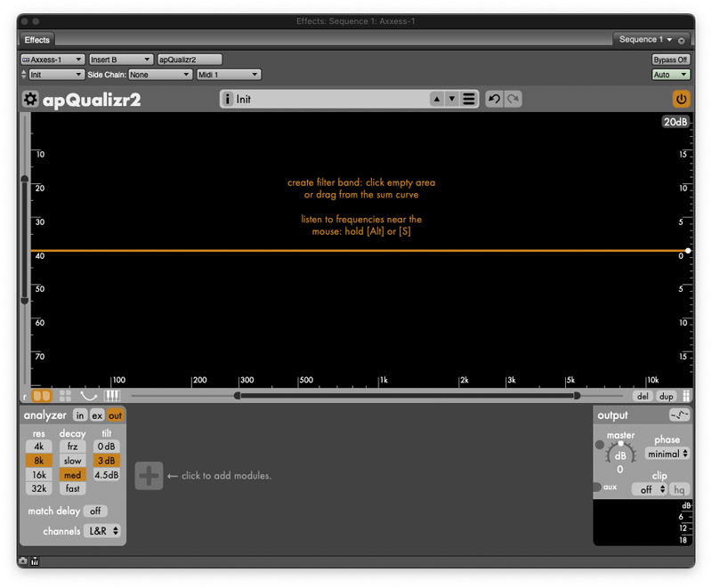Set analyzer tilt to 4.5dB
The width and height of the screenshot is (712, 588).
(x=106, y=474)
